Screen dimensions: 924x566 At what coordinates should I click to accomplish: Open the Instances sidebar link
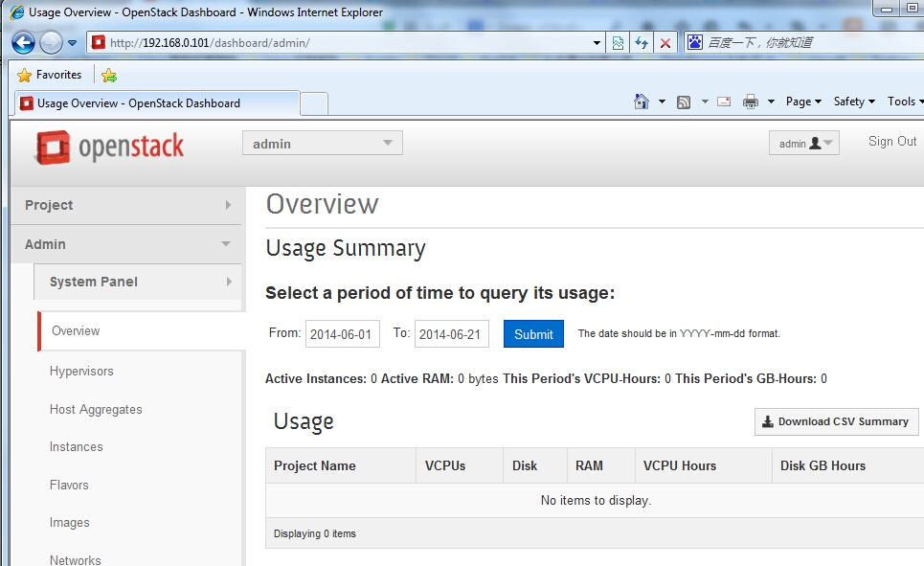(x=76, y=447)
